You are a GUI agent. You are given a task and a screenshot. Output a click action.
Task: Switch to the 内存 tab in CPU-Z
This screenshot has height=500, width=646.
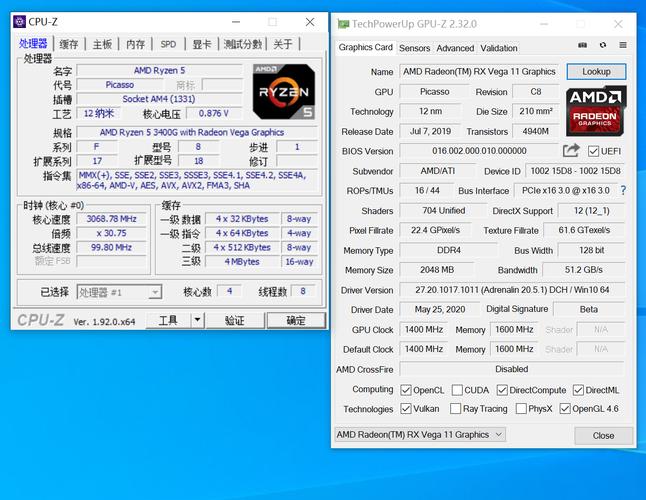click(135, 44)
